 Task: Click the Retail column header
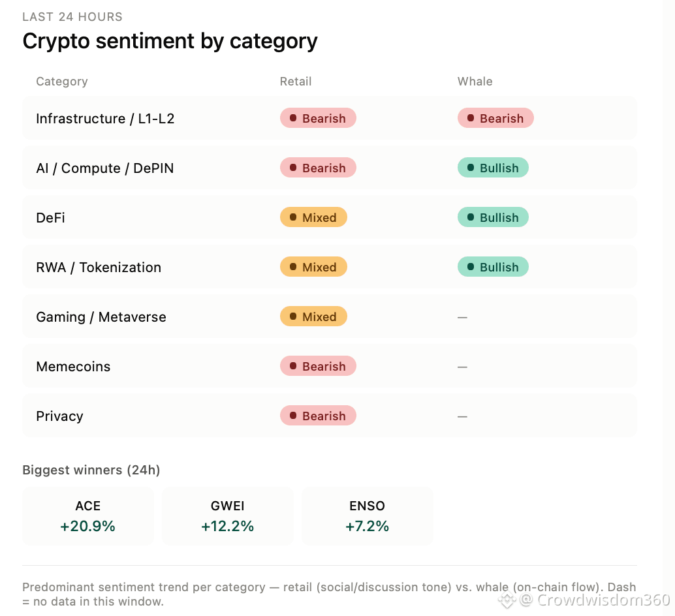click(x=295, y=82)
